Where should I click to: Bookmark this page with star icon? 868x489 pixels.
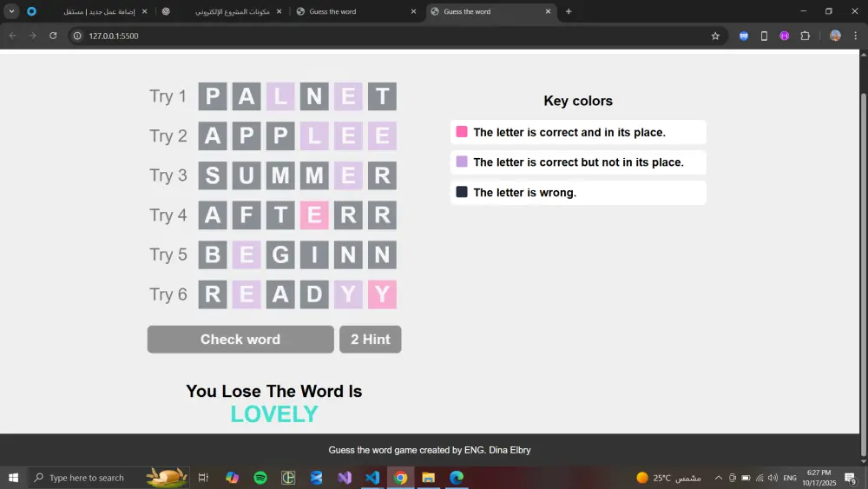(715, 36)
